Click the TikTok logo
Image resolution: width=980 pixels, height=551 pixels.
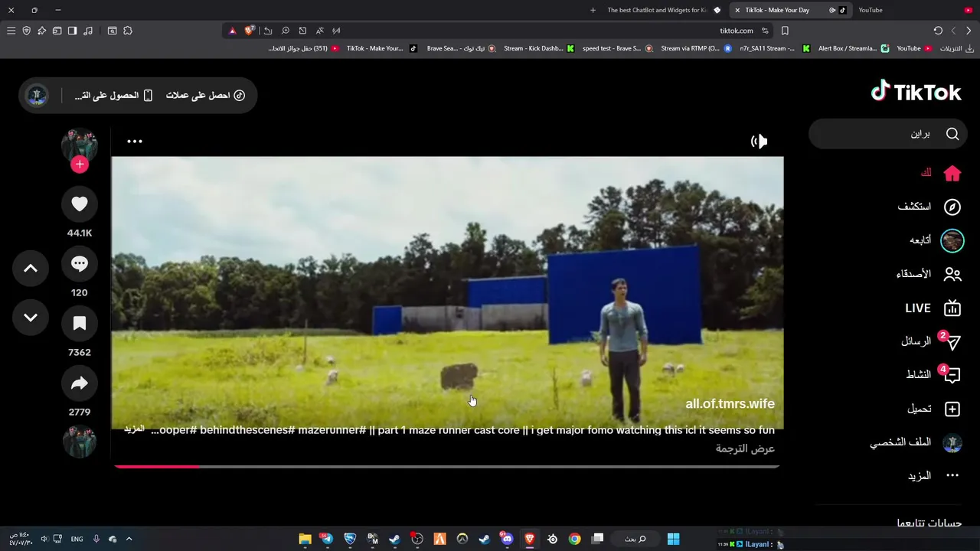tap(916, 92)
